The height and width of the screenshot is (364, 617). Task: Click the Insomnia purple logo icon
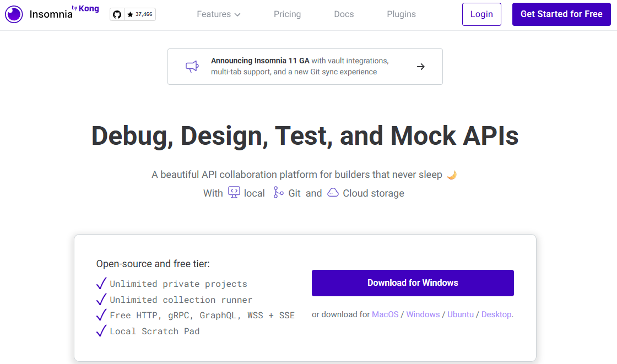pos(14,14)
